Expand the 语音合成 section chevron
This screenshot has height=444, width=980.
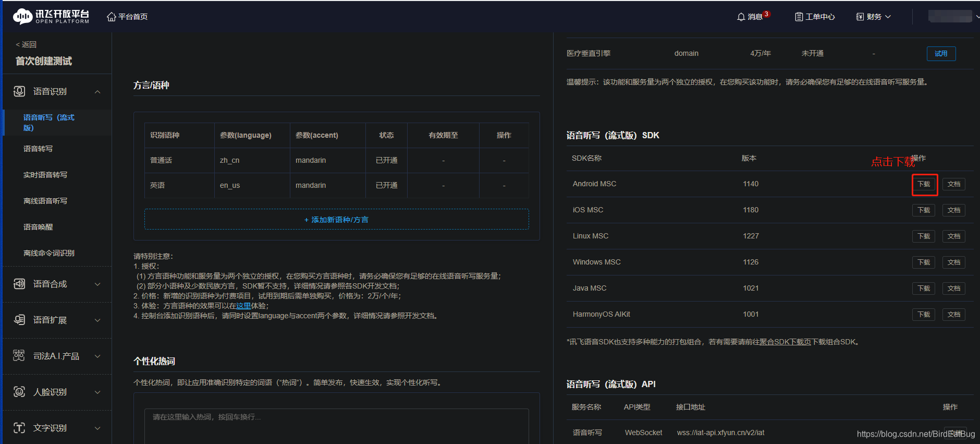point(97,284)
